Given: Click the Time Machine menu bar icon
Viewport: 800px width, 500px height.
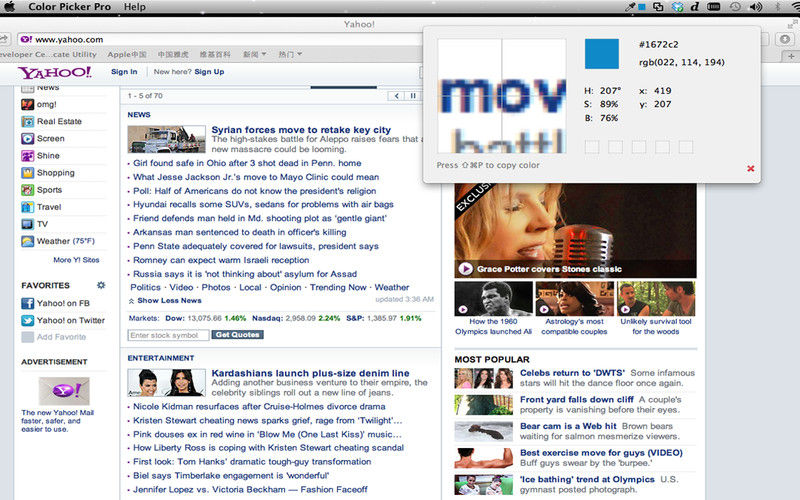Looking at the screenshot, I should 735,7.
